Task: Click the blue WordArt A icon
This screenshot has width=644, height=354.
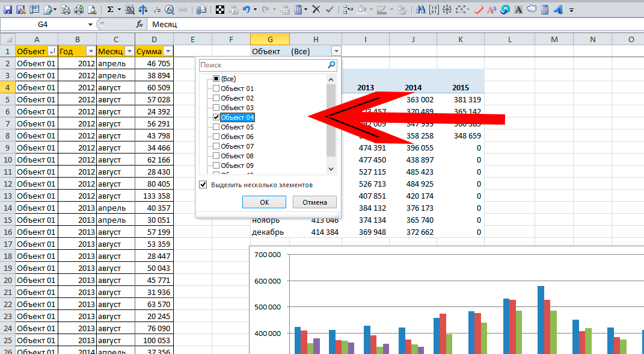Action: [x=558, y=9]
